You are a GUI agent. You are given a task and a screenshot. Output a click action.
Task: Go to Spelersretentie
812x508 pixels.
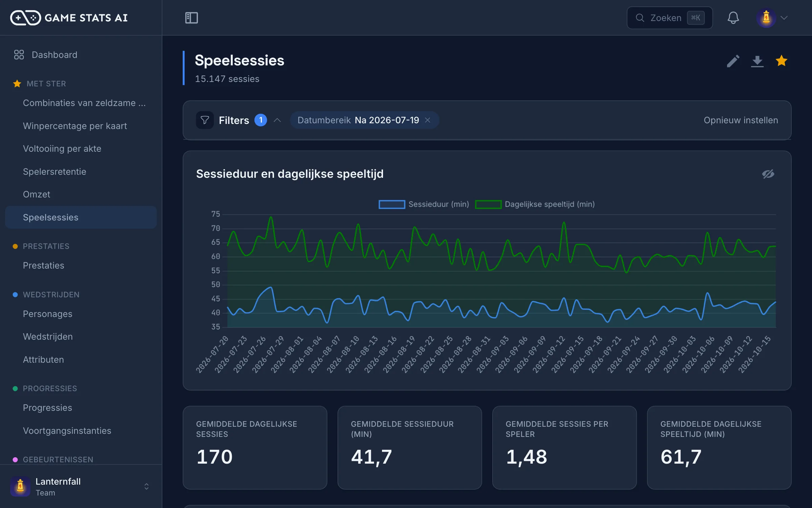[81, 172]
